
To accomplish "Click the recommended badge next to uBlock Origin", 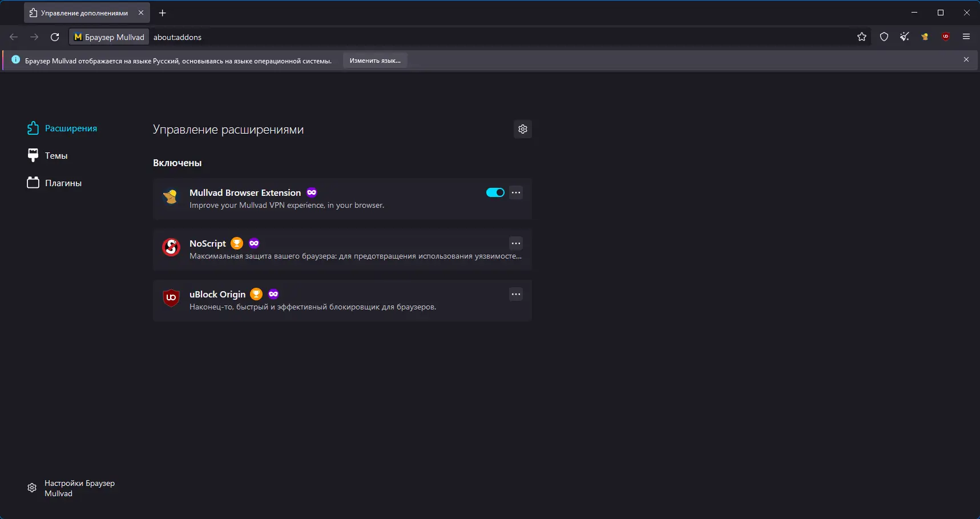I will click(256, 294).
